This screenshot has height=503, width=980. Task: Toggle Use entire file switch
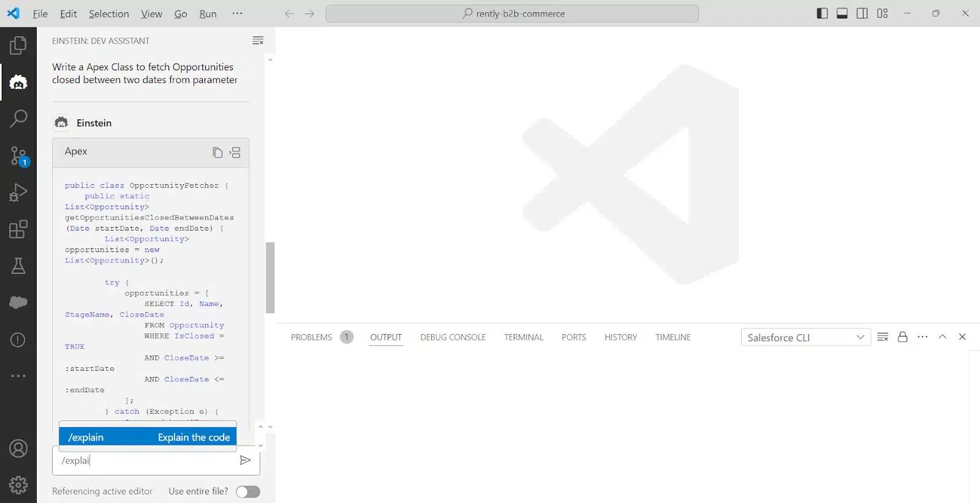248,492
